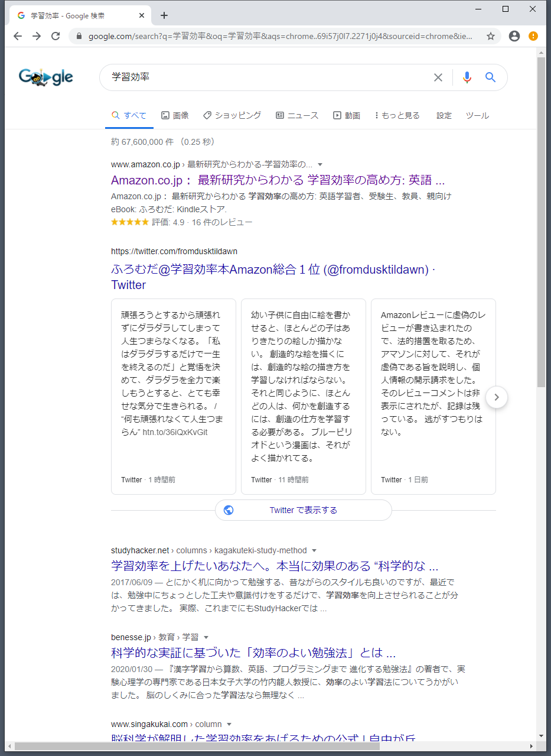This screenshot has height=756, width=551.
Task: Open the Amazon.co.jp 最新研究からわかる result link
Action: (x=278, y=180)
